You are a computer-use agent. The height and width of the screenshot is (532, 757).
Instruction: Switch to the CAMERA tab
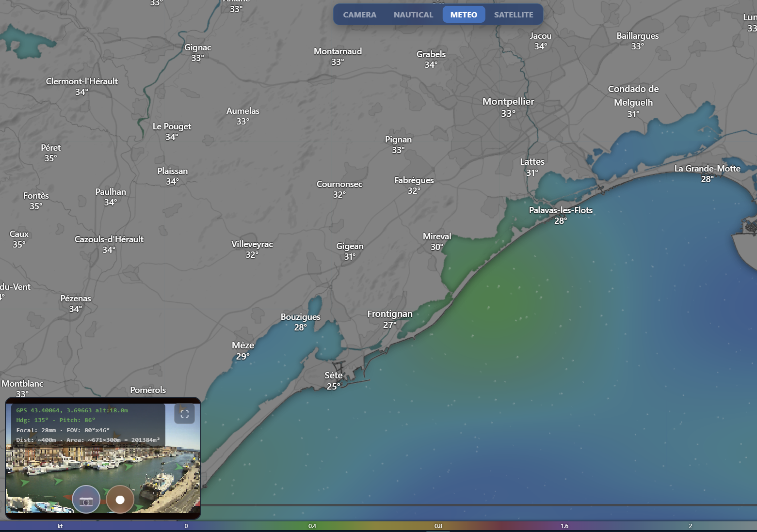pos(360,15)
